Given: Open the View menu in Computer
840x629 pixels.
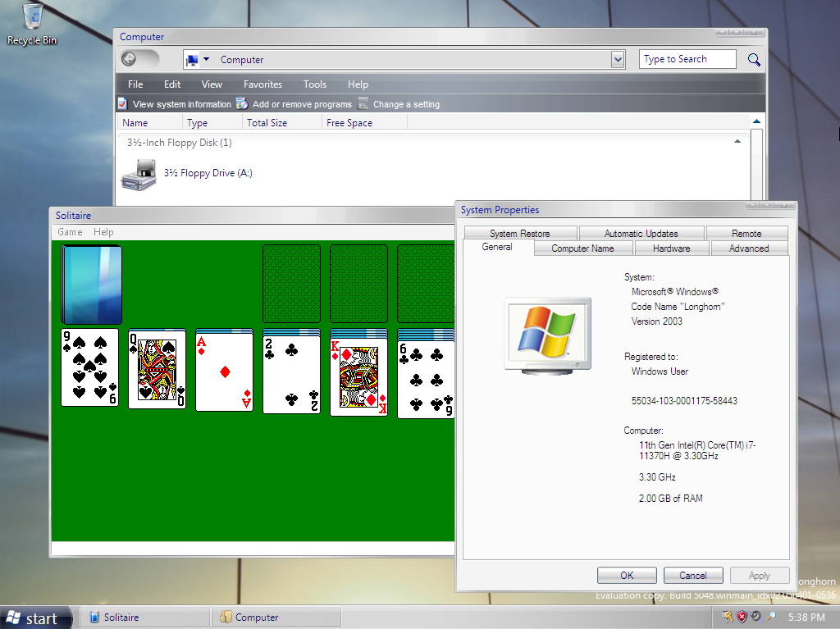Looking at the screenshot, I should point(212,84).
